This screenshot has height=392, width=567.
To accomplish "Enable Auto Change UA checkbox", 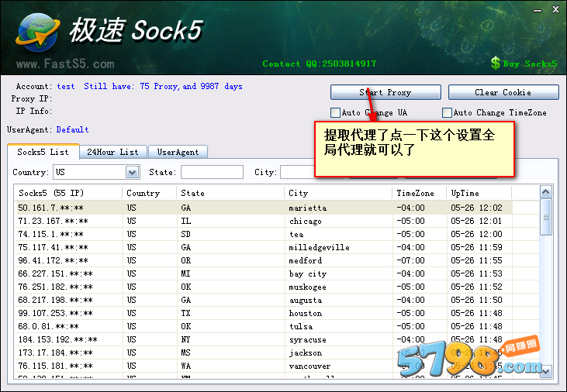I will pyautogui.click(x=335, y=113).
